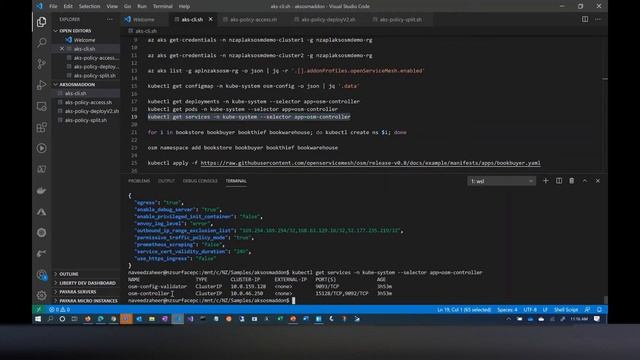Show hidden system tray icons
640x360 pixels.
(x=509, y=319)
